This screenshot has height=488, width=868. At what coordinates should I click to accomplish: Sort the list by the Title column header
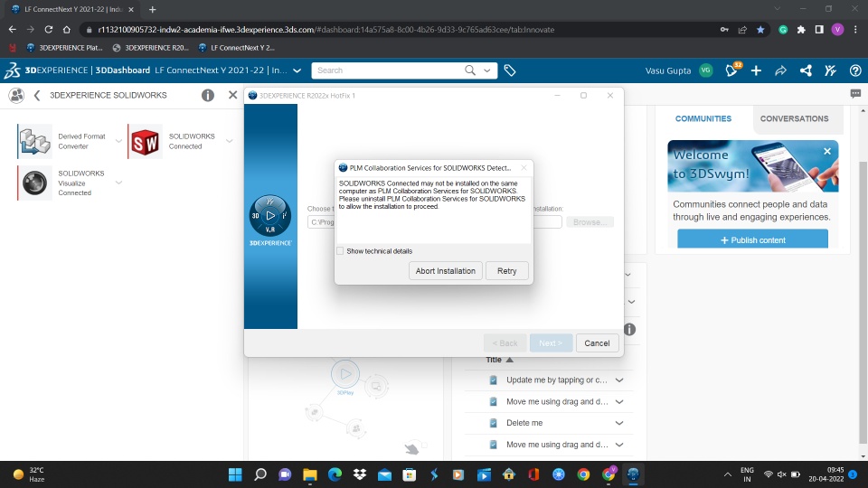(x=499, y=360)
